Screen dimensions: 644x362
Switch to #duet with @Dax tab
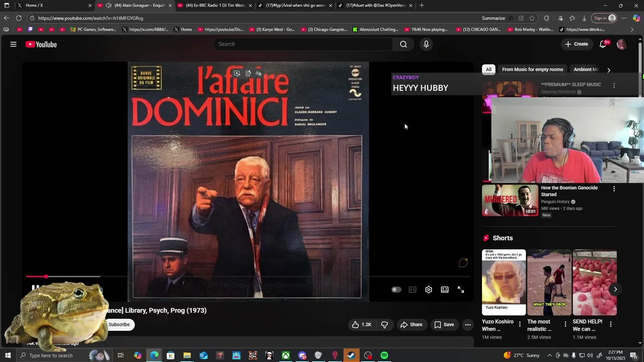(376, 6)
